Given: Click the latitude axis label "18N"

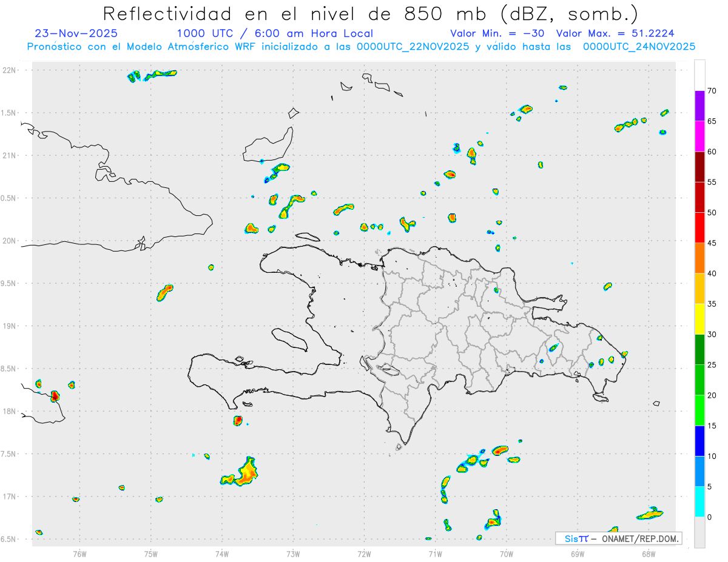Looking at the screenshot, I should [10, 412].
